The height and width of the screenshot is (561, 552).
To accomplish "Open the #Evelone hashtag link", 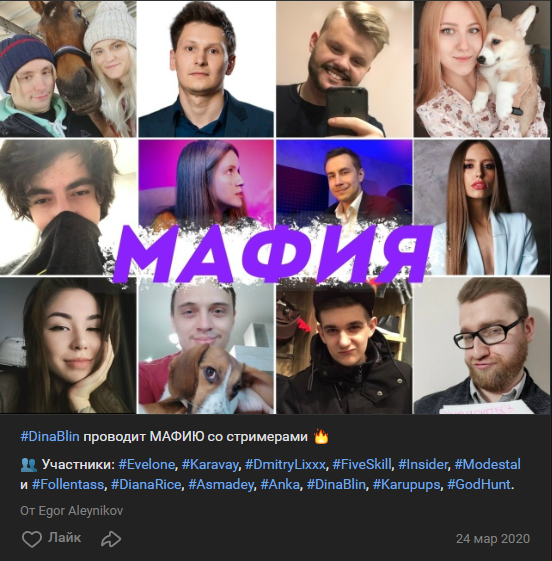I will coord(146,465).
